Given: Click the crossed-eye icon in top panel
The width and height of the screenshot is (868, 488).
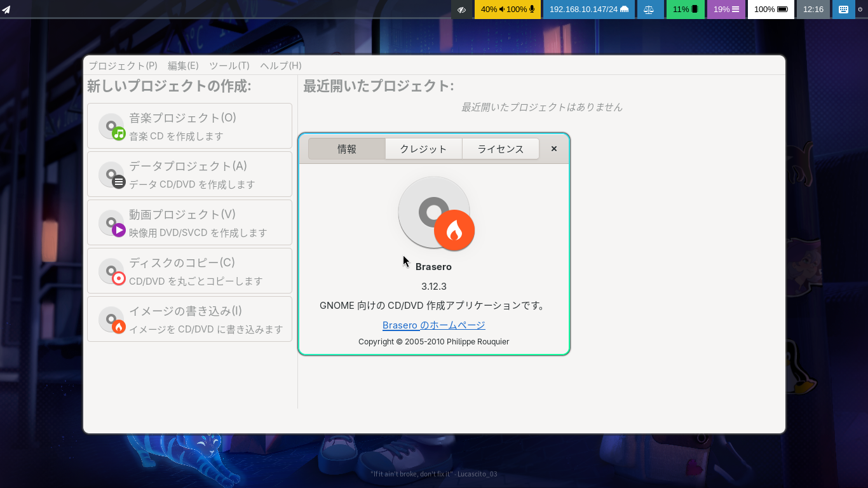Looking at the screenshot, I should (x=462, y=10).
